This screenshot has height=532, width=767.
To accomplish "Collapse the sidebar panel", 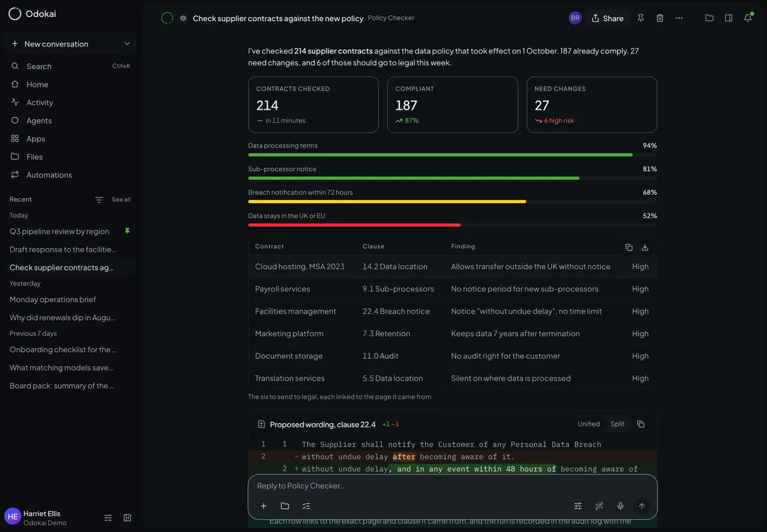I will pos(127,518).
